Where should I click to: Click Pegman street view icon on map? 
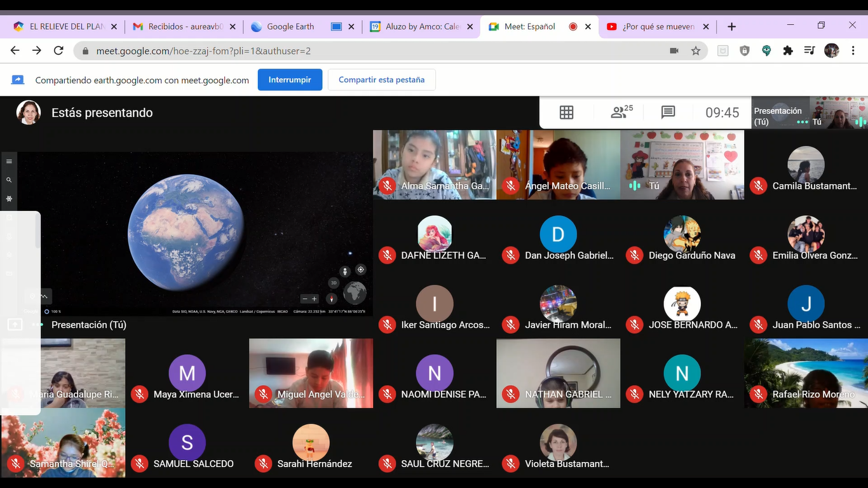[345, 271]
